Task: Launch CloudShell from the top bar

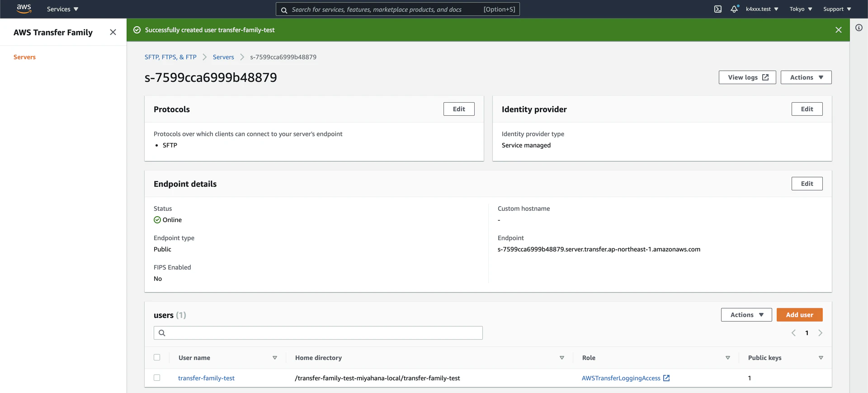Action: (x=718, y=9)
